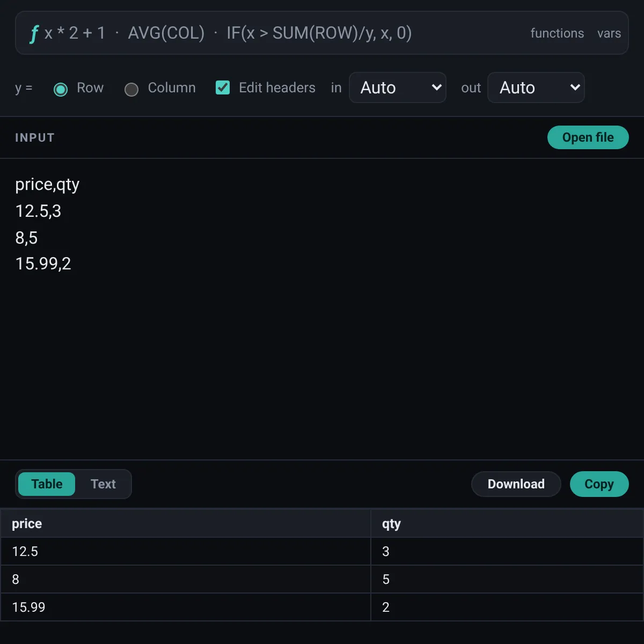Image resolution: width=644 pixels, height=644 pixels.
Task: Open the functions reference link
Action: (x=557, y=33)
